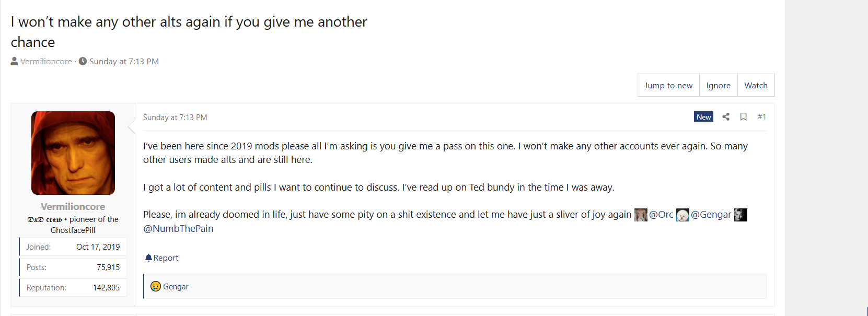Click the sad face reaction emoji
The height and width of the screenshot is (316, 868).
pos(155,286)
